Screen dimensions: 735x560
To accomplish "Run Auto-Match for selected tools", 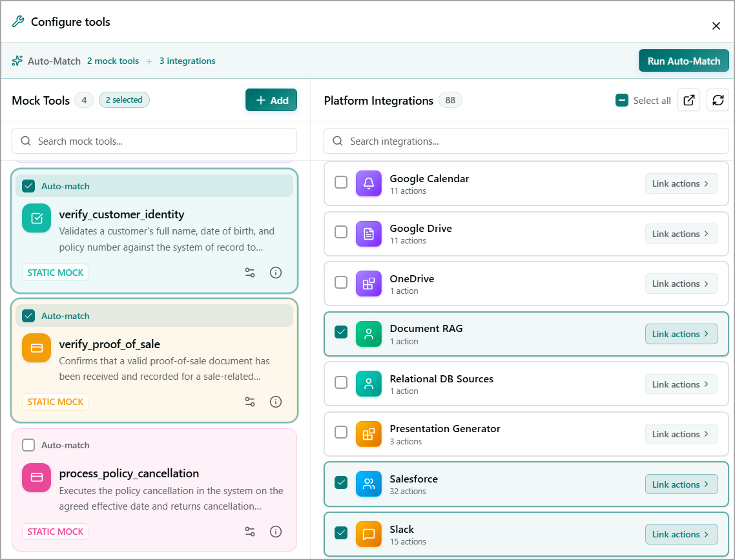I will 683,61.
